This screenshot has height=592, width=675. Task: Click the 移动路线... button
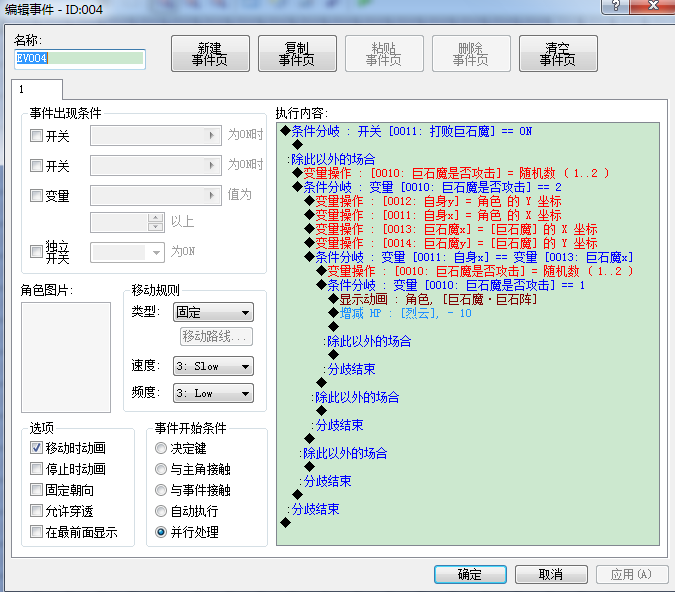(216, 336)
